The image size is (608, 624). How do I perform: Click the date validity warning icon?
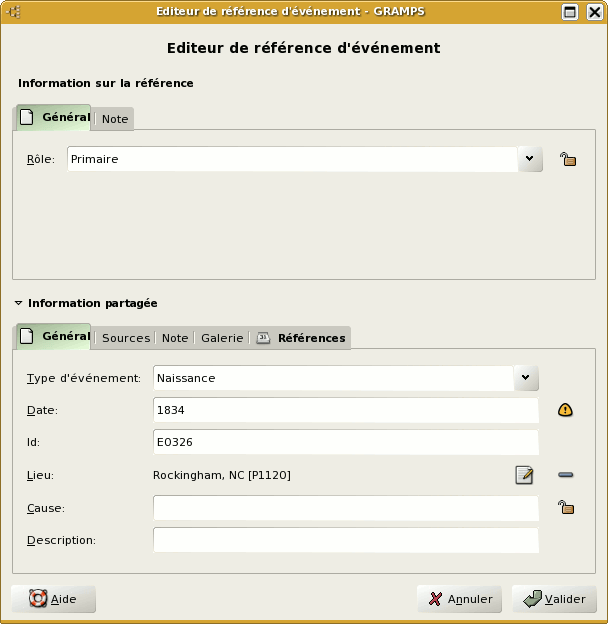pyautogui.click(x=565, y=410)
